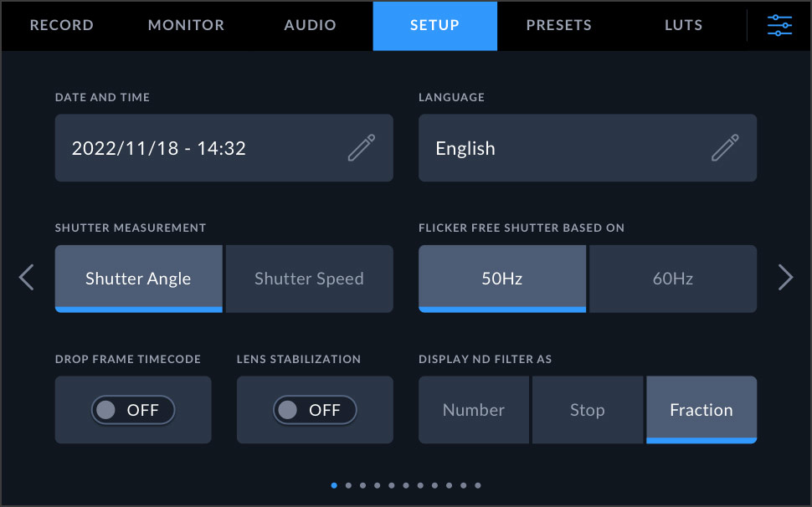
Task: Choose 50Hz flicker free shutter option
Action: tap(501, 279)
